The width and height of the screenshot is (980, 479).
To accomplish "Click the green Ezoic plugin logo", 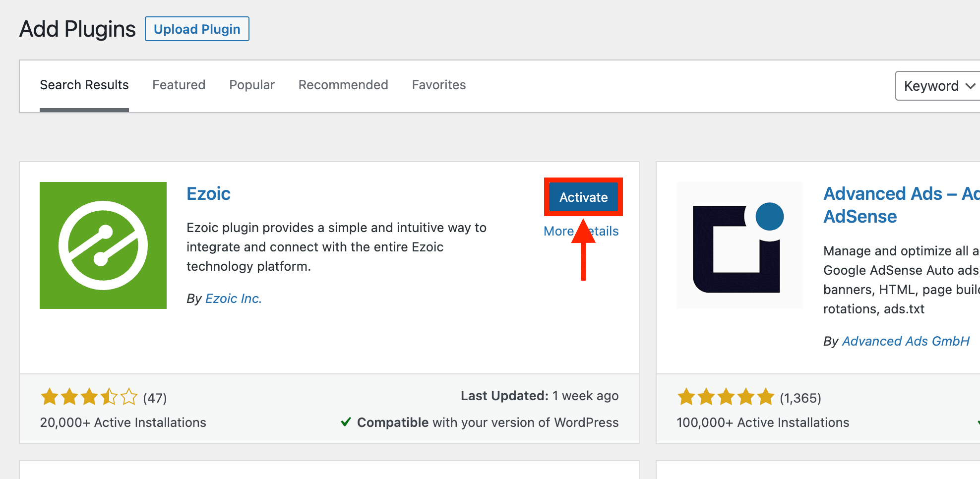I will point(103,245).
